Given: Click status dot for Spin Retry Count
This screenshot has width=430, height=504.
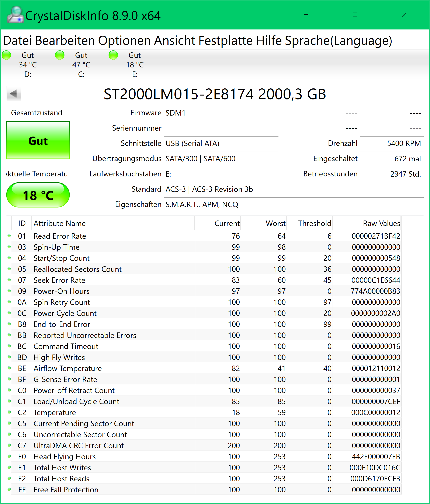Looking at the screenshot, I should tap(9, 302).
